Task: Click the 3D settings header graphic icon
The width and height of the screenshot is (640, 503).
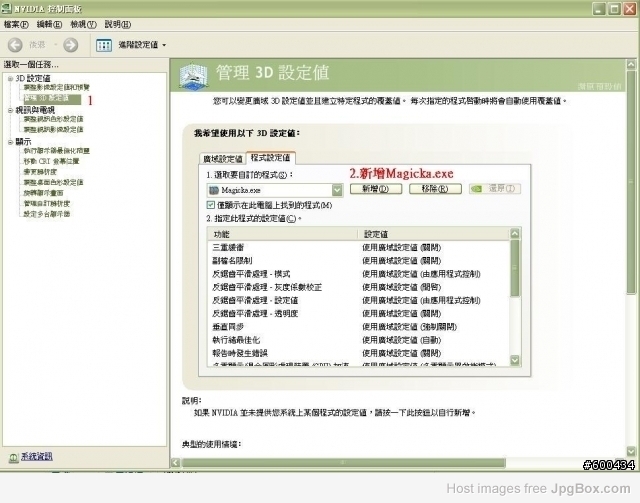Action: point(191,74)
